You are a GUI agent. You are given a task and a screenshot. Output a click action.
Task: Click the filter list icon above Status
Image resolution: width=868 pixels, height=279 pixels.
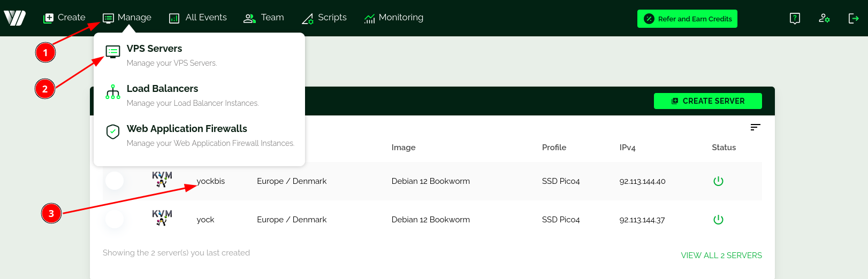tap(755, 127)
